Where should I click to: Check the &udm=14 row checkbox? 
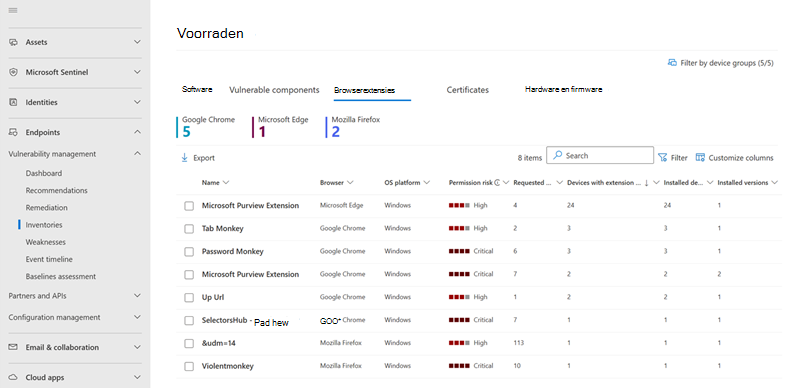pyautogui.click(x=189, y=344)
